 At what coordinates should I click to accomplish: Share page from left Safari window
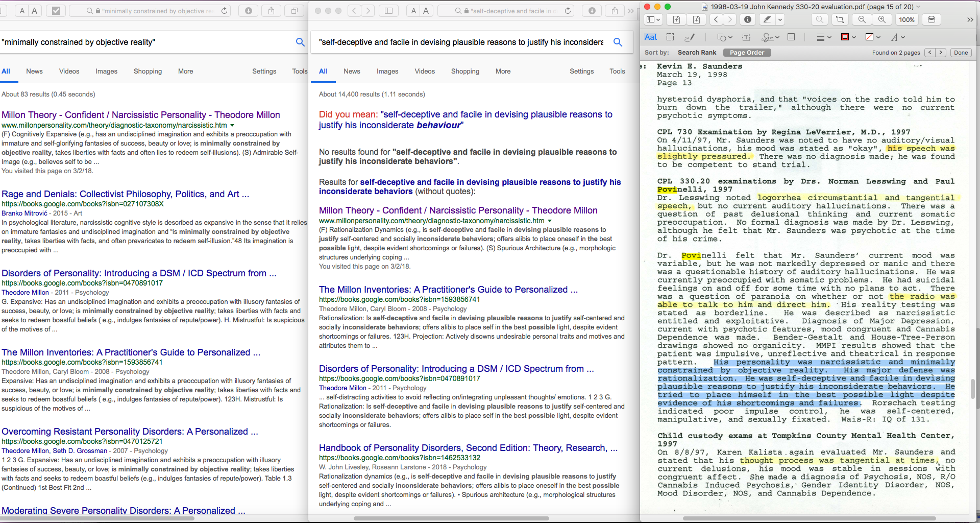272,11
